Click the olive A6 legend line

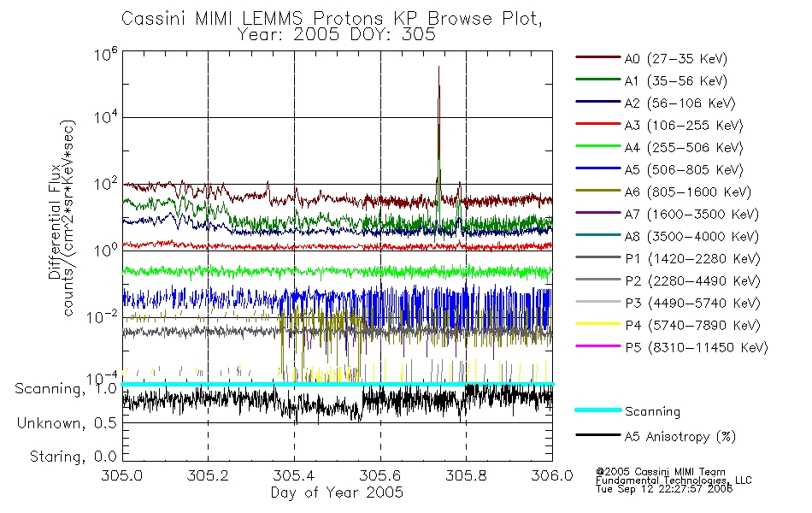point(597,191)
